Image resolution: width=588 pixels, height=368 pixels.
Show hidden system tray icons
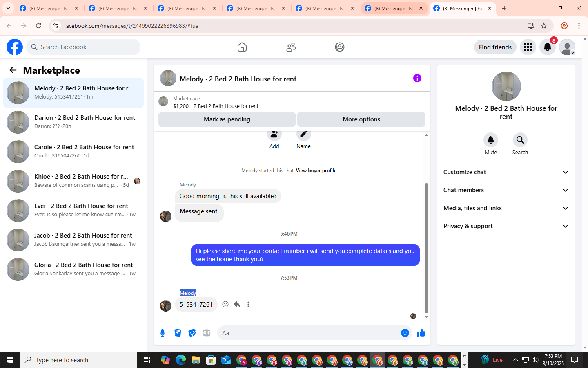click(515, 360)
